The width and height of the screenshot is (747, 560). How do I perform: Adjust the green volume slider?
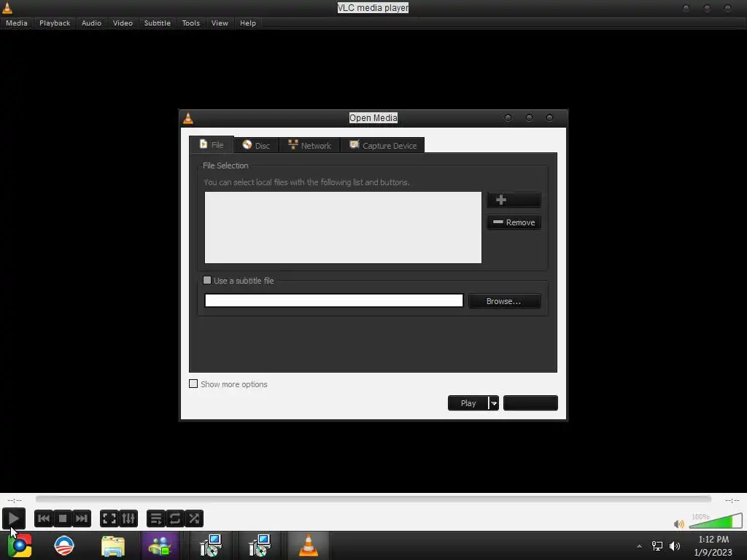tap(716, 521)
